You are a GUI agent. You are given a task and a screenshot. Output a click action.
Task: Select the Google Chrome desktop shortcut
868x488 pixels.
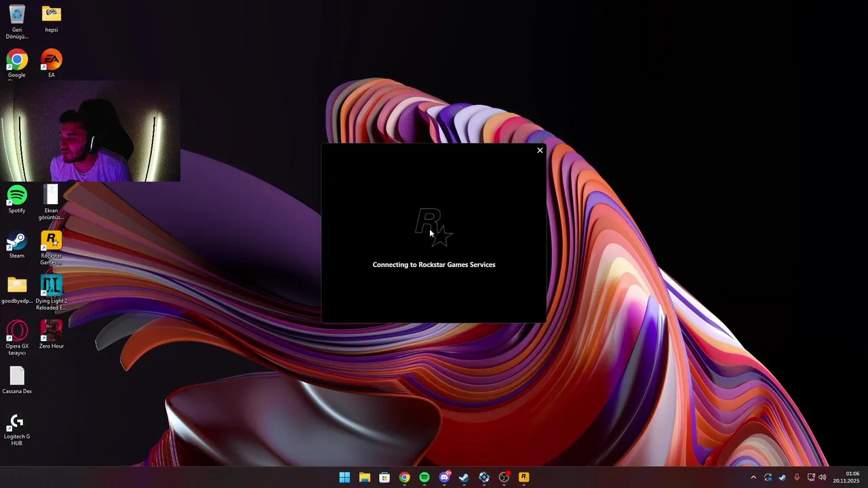(17, 64)
